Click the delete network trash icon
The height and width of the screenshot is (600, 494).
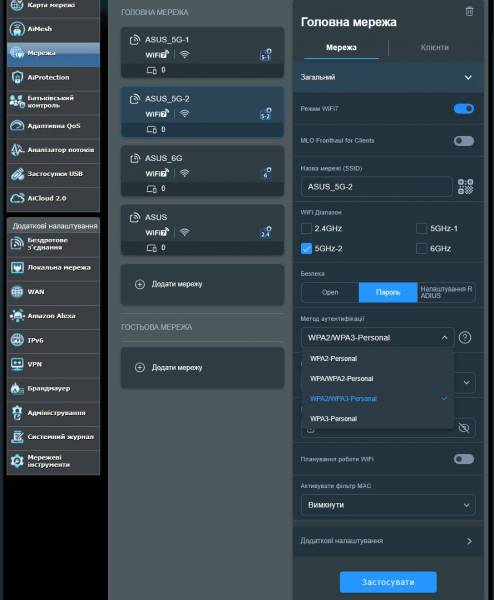tap(469, 11)
